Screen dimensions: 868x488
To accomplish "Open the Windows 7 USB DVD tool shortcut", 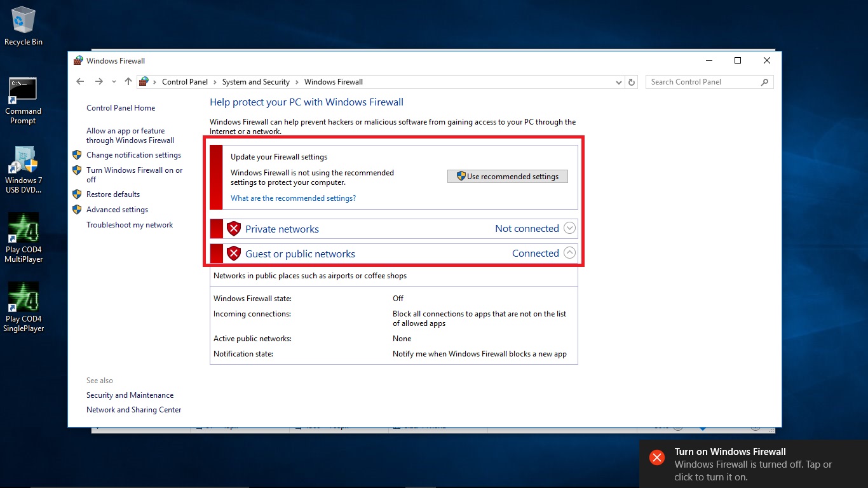I will pyautogui.click(x=24, y=170).
